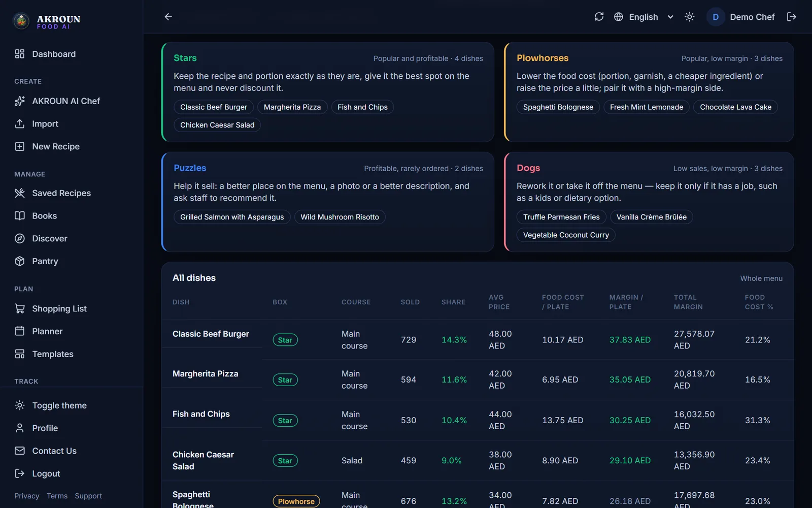Click the Plowhorse badge for Spaghetti Bolognese
The image size is (812, 508).
tap(296, 501)
